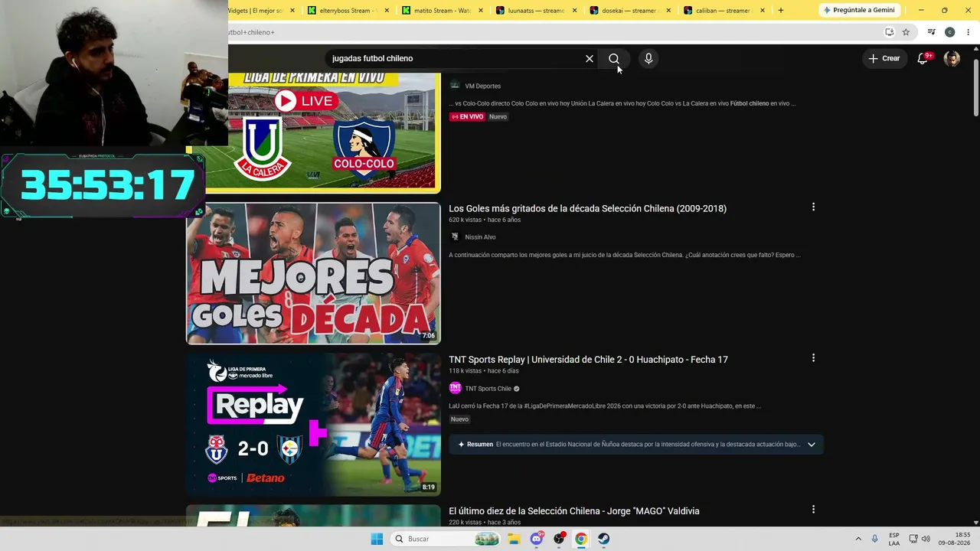Viewport: 980px width, 551px height.
Task: Close the caliiban tab
Action: [x=763, y=11]
